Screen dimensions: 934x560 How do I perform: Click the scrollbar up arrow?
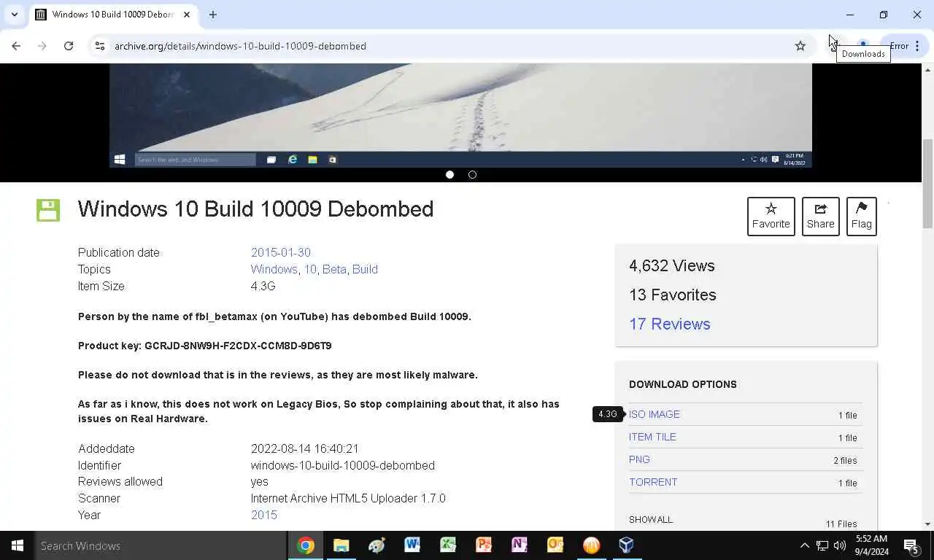927,69
